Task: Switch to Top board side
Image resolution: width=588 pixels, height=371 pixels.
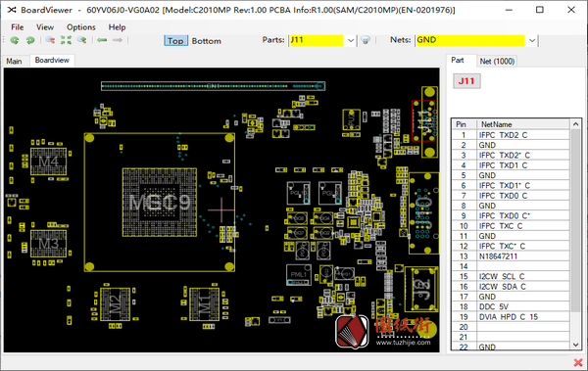Action: [175, 41]
